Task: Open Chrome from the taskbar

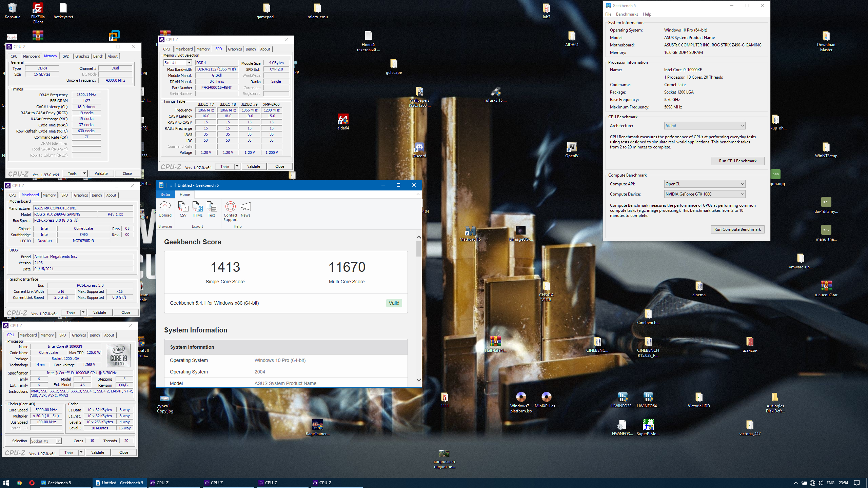Action: tap(19, 483)
